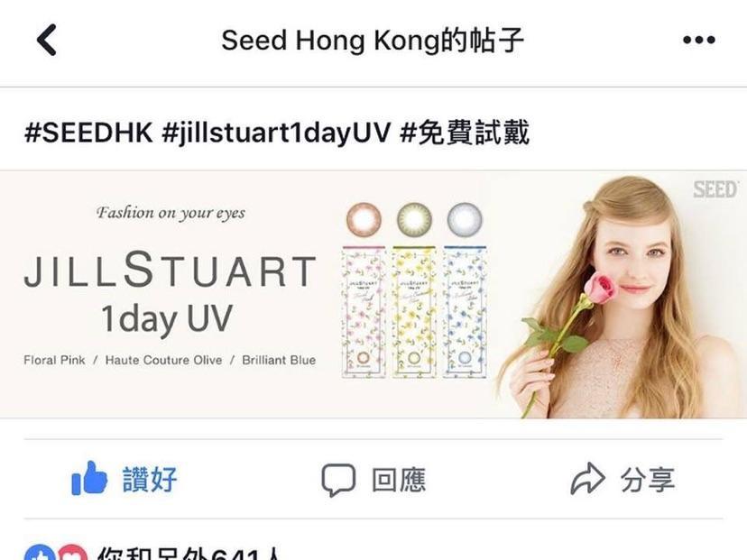The image size is (747, 560).
Task: Open the #SEEDHK hashtag
Action: 88,132
